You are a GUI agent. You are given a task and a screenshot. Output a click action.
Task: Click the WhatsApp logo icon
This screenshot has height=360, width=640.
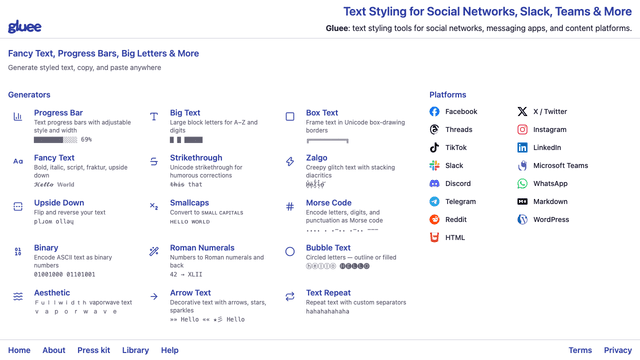click(x=522, y=183)
